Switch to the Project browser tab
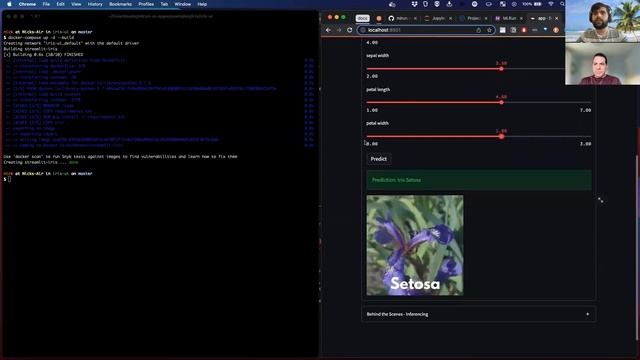 click(473, 18)
